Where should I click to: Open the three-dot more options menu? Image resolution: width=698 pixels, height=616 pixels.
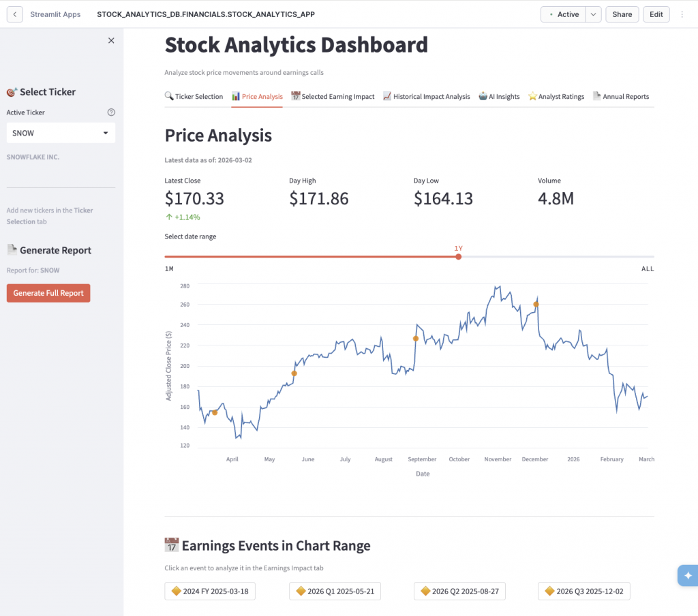(x=682, y=14)
